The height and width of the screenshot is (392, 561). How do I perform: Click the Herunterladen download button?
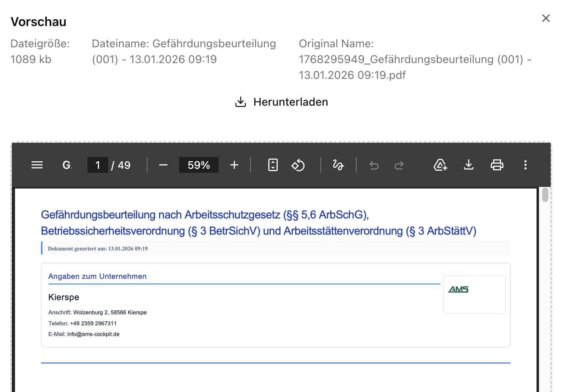(281, 102)
